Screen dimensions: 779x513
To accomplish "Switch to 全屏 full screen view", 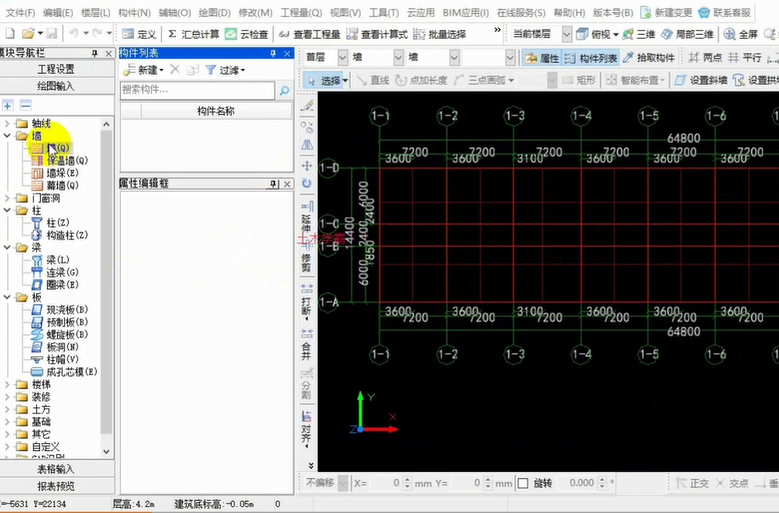I will click(740, 34).
